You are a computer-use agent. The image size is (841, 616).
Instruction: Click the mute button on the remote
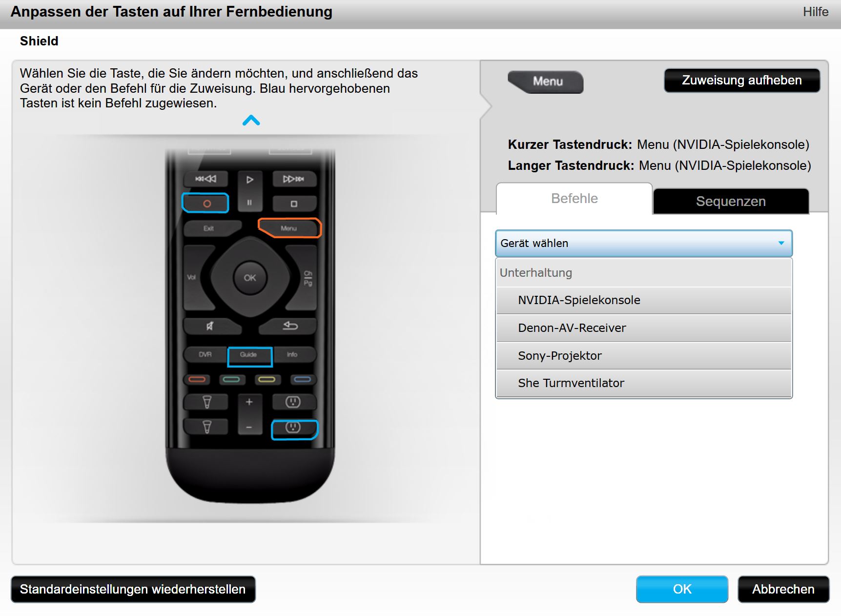(x=210, y=326)
